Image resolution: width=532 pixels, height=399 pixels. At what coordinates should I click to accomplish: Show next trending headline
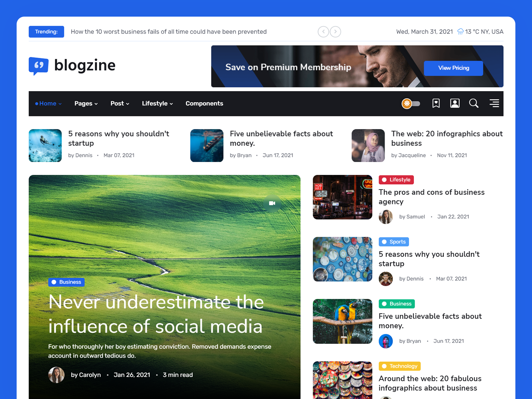point(335,32)
